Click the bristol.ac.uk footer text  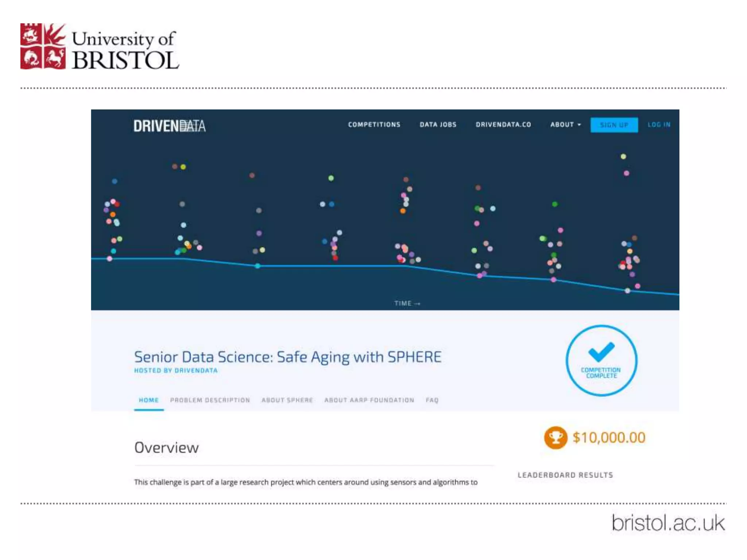coord(668,523)
